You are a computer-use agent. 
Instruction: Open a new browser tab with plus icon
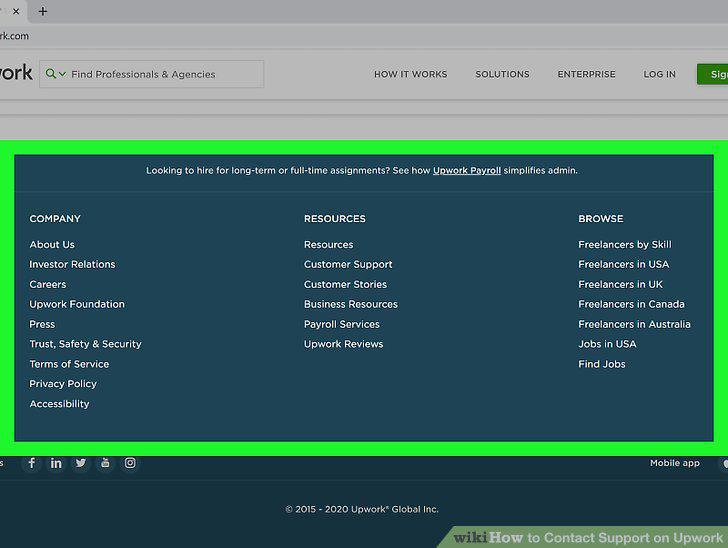click(x=43, y=11)
